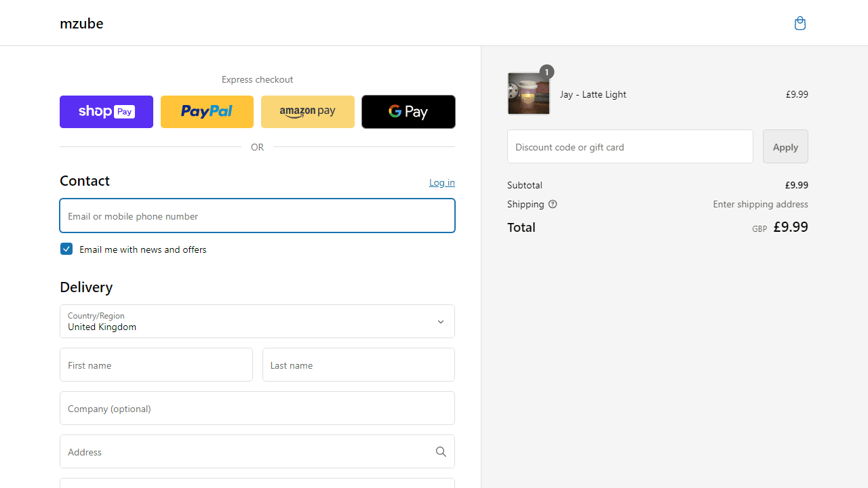Click the Jay - Latte Light product thumbnail
The width and height of the screenshot is (868, 488).
pos(529,94)
